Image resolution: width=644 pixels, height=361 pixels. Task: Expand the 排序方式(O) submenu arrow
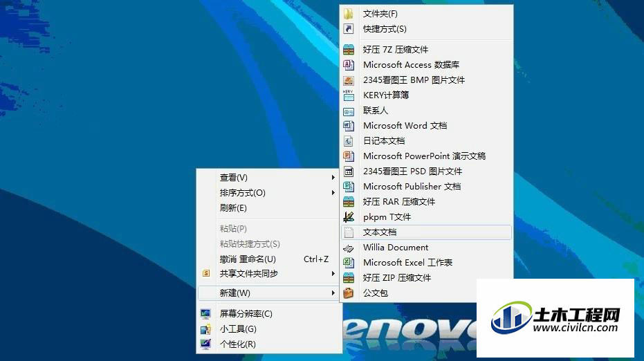point(333,193)
